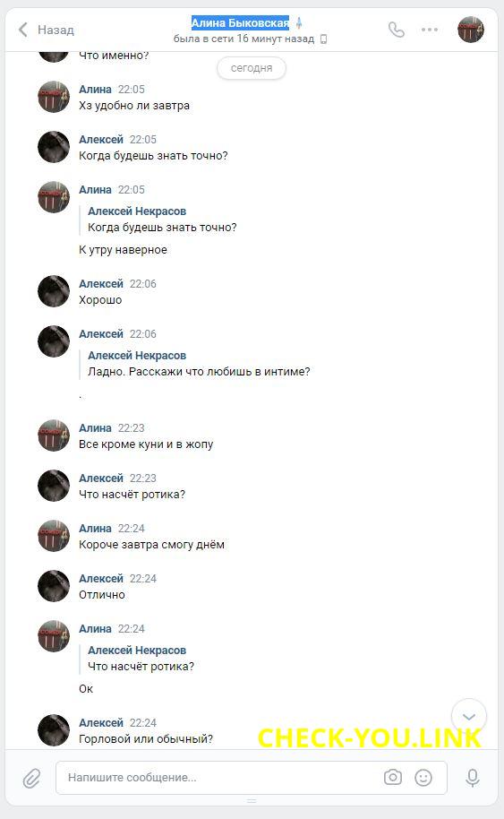The width and height of the screenshot is (504, 819).
Task: Click the paperclip attach file icon
Action: (32, 778)
